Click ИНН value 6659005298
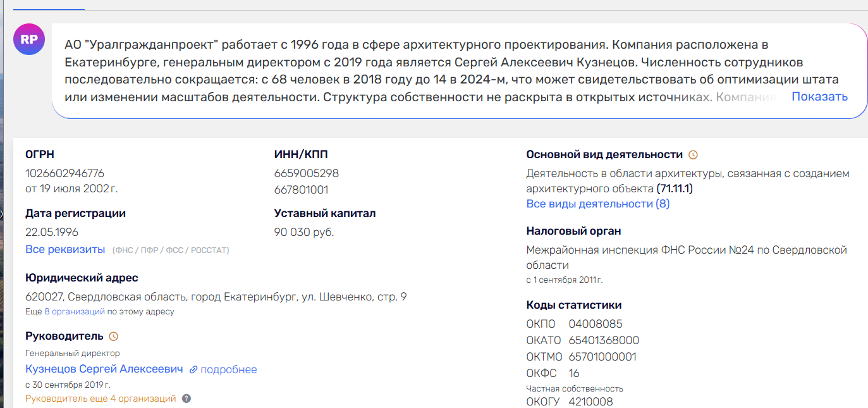The height and width of the screenshot is (408, 868). [x=307, y=173]
